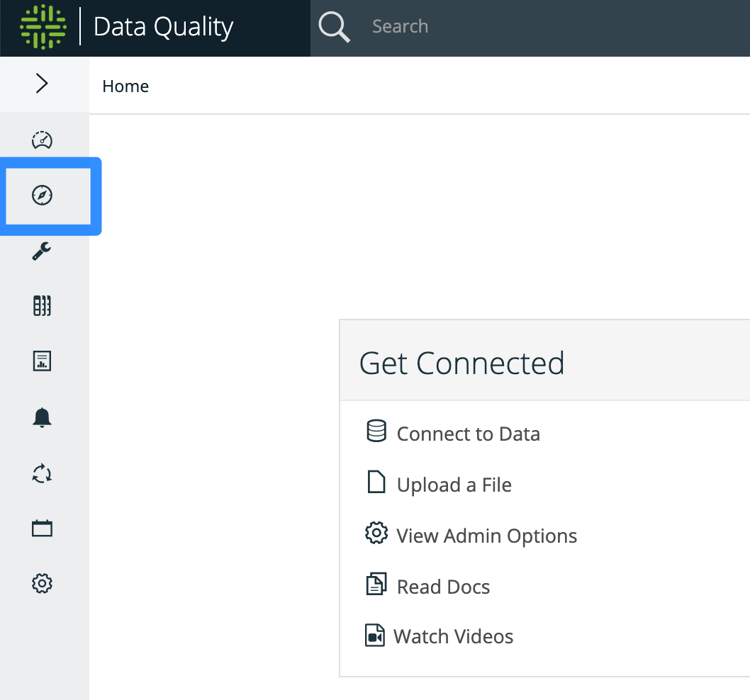Open the admin gear icon in sidebar
The width and height of the screenshot is (750, 700).
[x=43, y=584]
